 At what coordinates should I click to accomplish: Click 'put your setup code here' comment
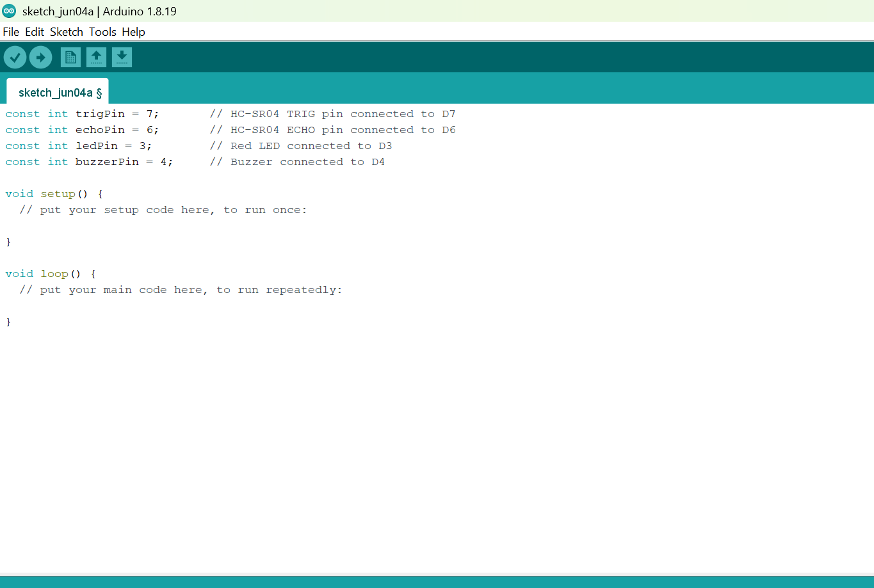(163, 210)
